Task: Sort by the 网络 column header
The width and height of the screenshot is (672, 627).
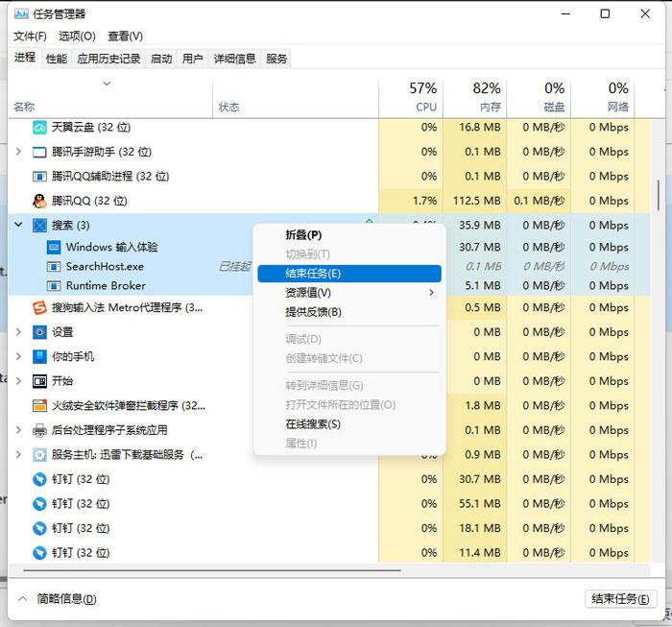Action: 603,98
